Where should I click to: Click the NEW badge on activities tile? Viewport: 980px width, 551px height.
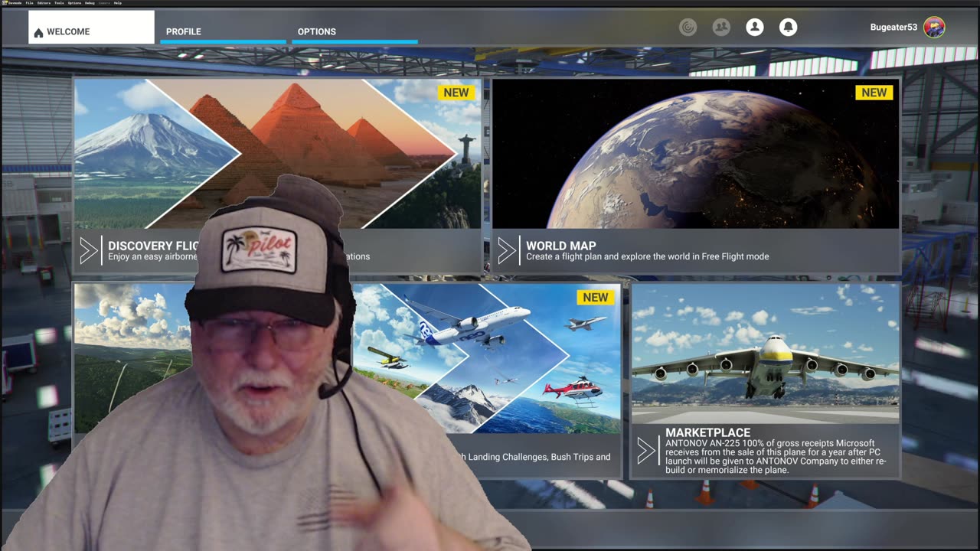[595, 298]
